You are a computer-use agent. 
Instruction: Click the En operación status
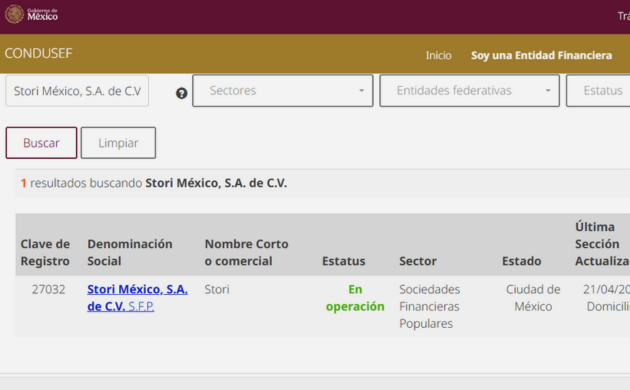(x=355, y=298)
